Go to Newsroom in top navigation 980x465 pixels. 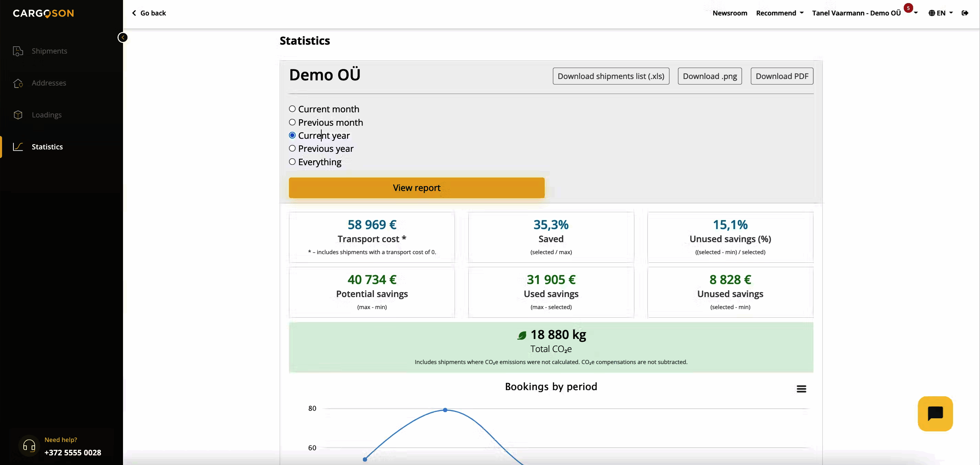point(729,13)
